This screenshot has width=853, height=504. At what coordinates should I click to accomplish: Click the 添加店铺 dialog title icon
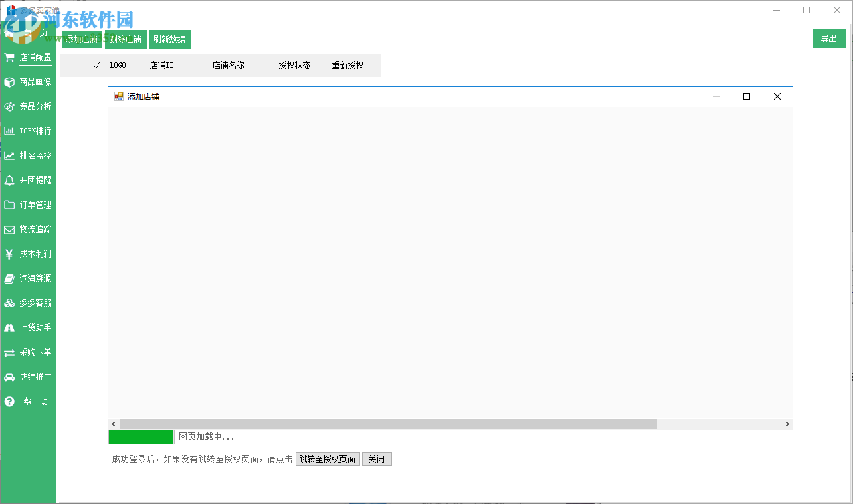[x=119, y=96]
